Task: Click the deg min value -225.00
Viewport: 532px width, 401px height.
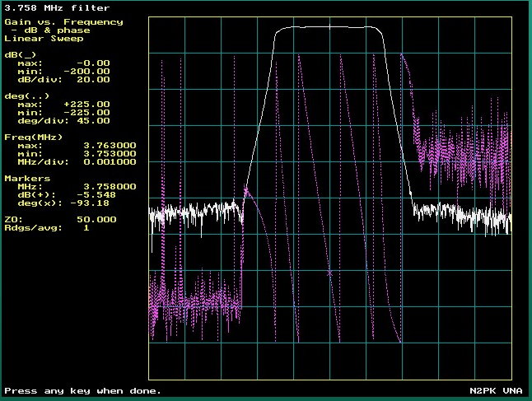Action: click(x=89, y=112)
